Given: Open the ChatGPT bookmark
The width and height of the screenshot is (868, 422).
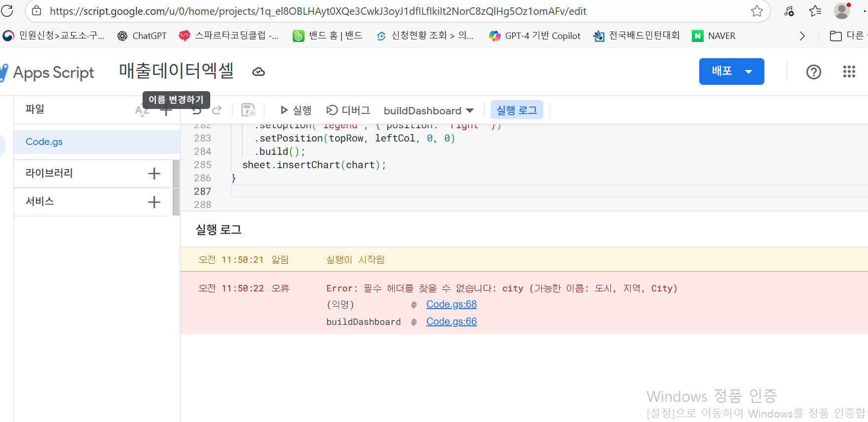Looking at the screenshot, I should (x=142, y=35).
